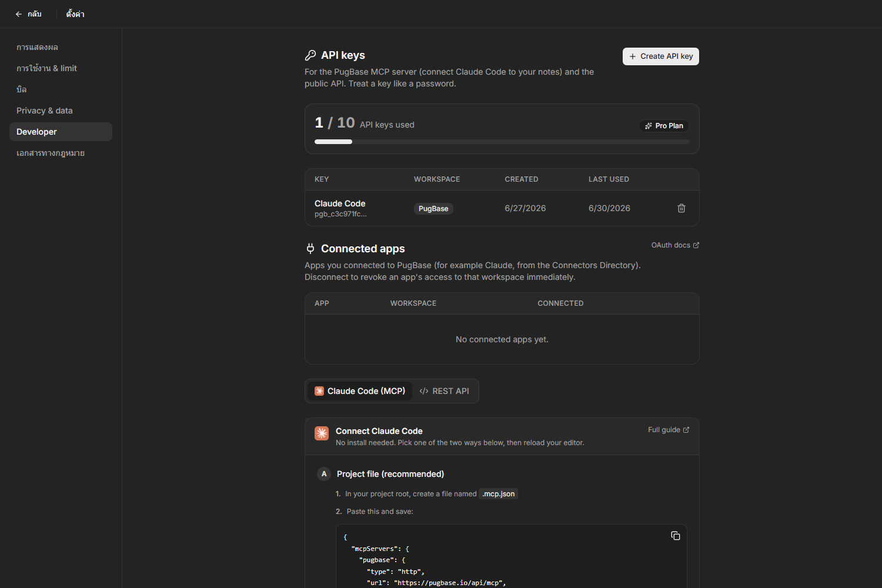Click the Connected apps section heading
This screenshot has height=588, width=882.
click(x=363, y=249)
